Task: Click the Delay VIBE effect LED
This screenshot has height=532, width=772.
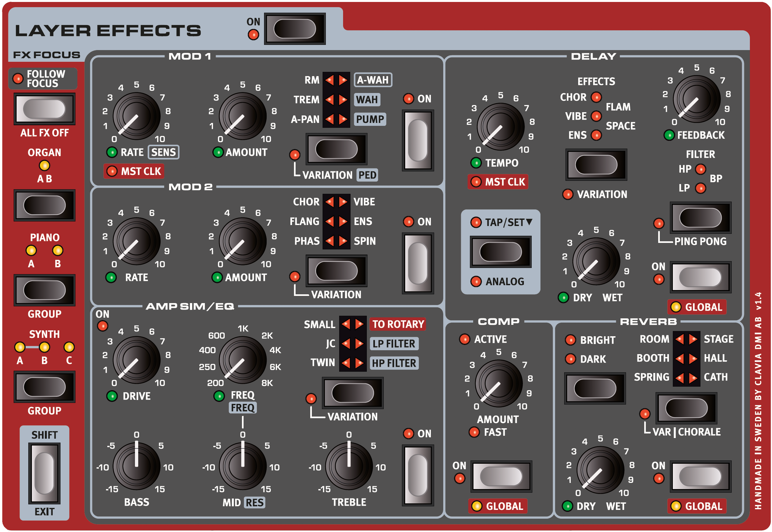Action: [596, 116]
